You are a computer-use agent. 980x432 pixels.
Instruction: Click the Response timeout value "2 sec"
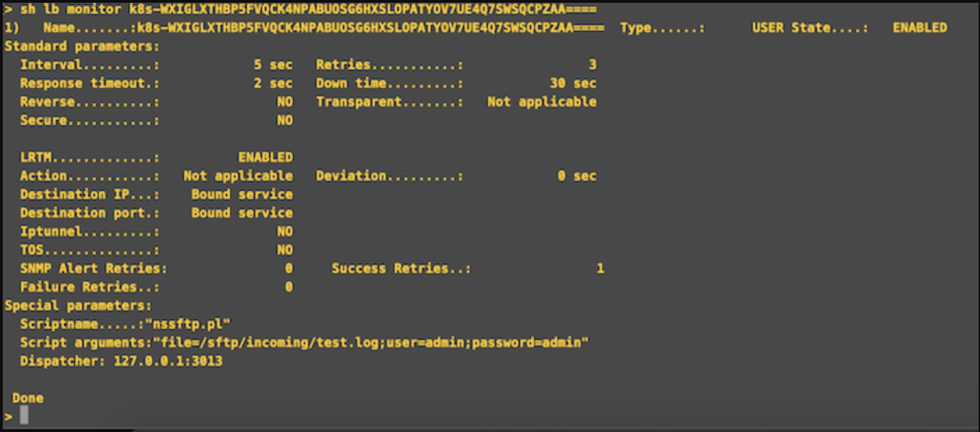(x=273, y=83)
